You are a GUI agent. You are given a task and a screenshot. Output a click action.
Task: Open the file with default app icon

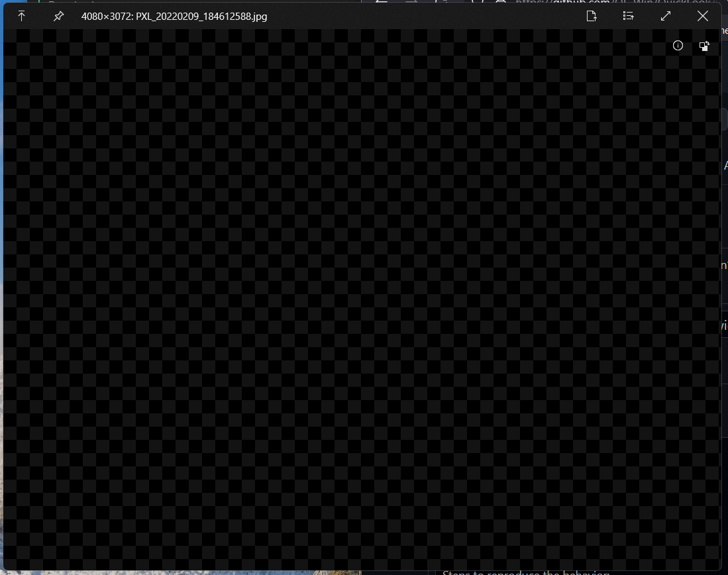(592, 17)
